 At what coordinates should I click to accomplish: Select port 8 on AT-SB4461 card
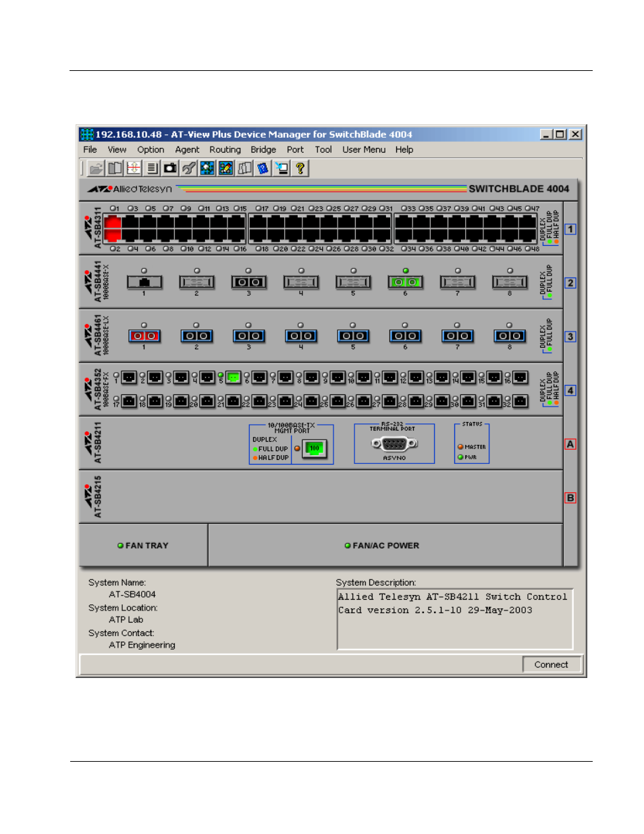[x=510, y=336]
